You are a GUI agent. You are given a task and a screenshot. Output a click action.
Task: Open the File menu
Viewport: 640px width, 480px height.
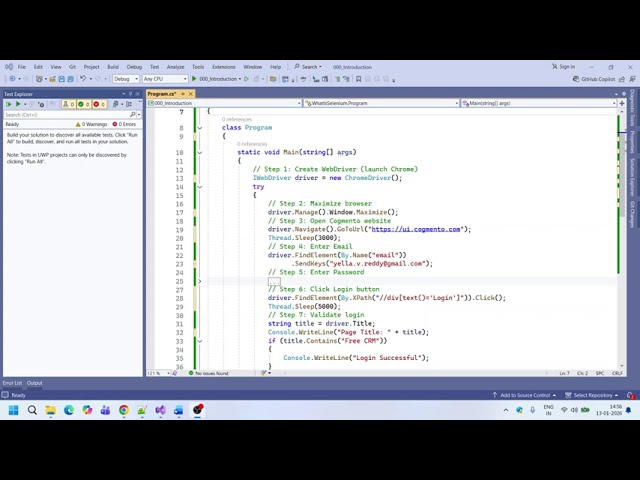(22, 67)
